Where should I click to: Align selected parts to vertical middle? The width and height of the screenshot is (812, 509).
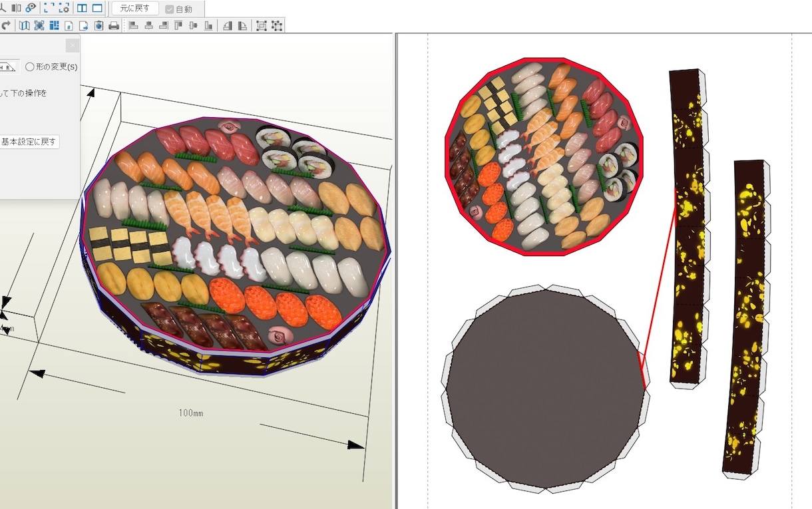coord(194,26)
